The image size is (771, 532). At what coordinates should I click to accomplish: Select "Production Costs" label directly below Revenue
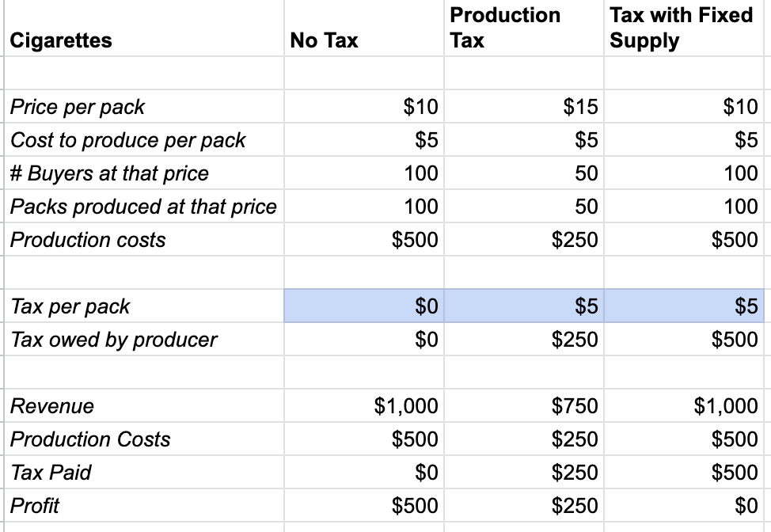(144, 439)
